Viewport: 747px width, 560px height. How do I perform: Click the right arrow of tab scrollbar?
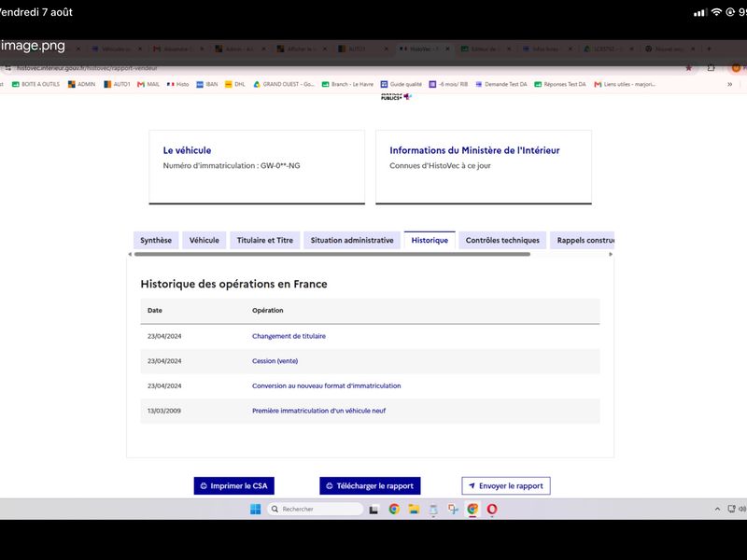[611, 254]
